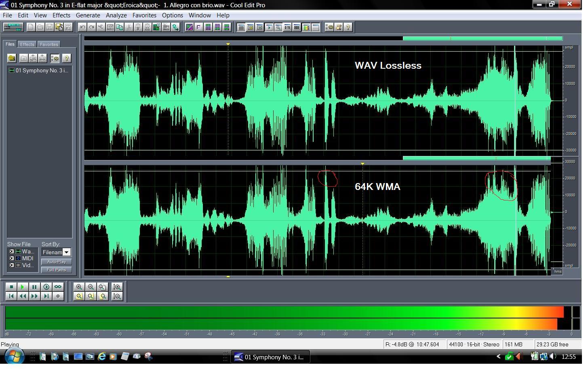Switch to Multitrack view with toolbar toggle
588x371 pixels.
13,27
